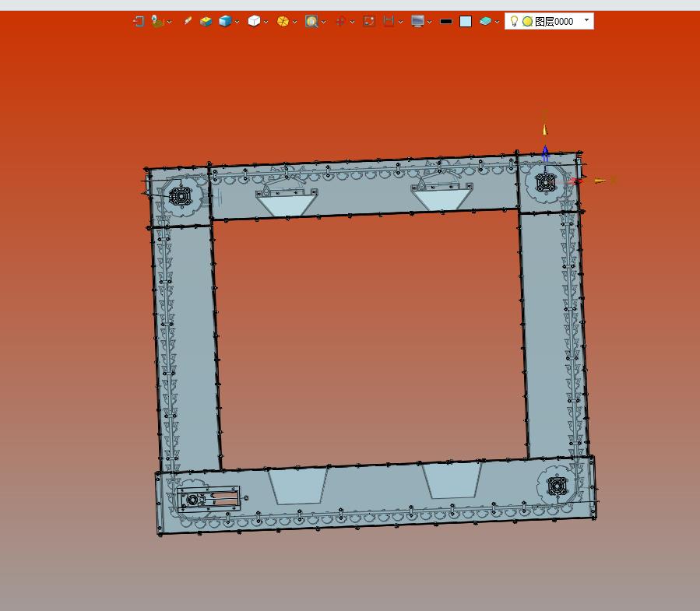Toggle the layer light bulb visibility
Screen dimensions: 700x611
point(514,22)
